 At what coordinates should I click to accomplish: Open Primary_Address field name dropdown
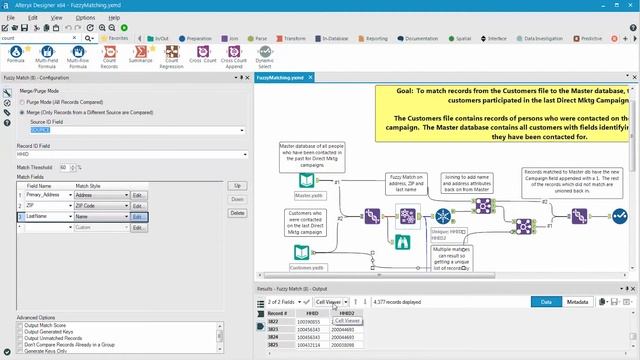[70, 195]
